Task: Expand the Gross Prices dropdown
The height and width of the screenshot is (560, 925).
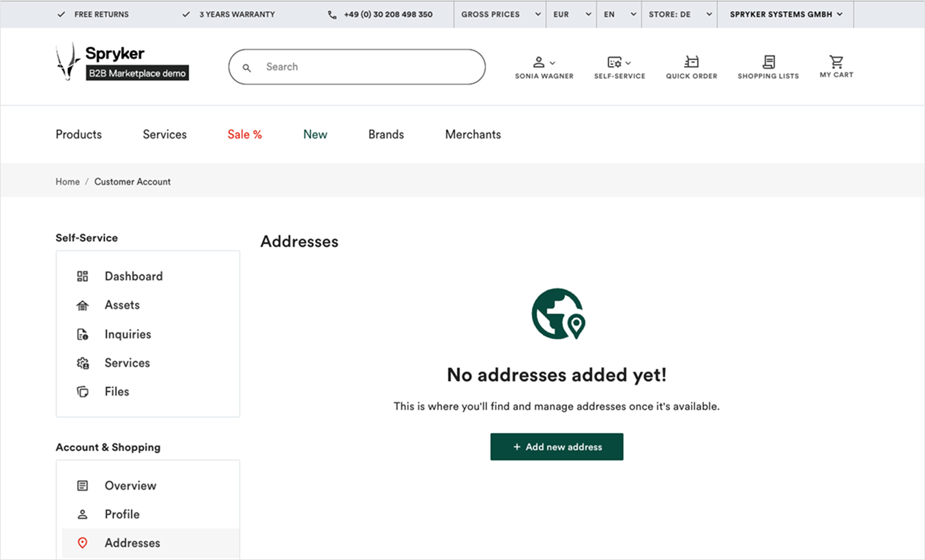Action: click(500, 14)
